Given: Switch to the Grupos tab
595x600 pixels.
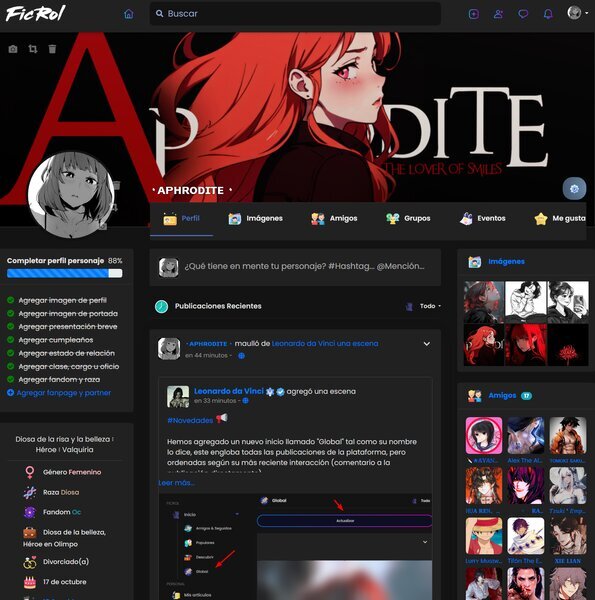Looking at the screenshot, I should pyautogui.click(x=408, y=218).
